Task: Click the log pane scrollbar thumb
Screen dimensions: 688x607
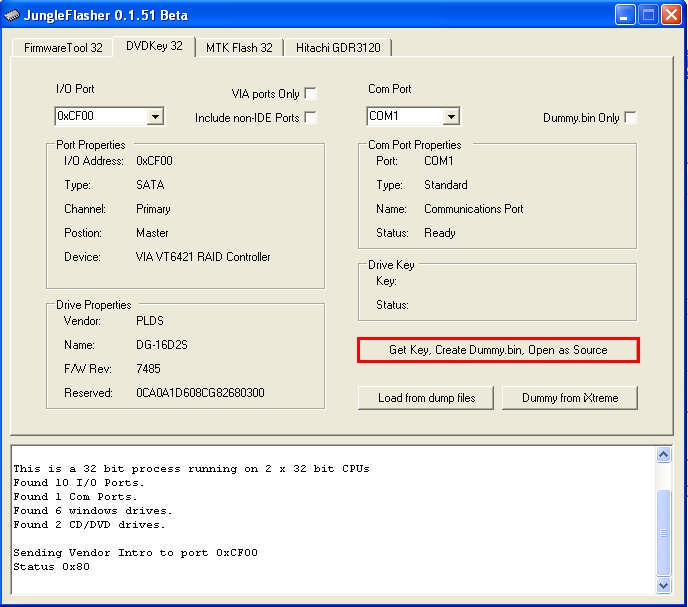Action: pyautogui.click(x=663, y=532)
